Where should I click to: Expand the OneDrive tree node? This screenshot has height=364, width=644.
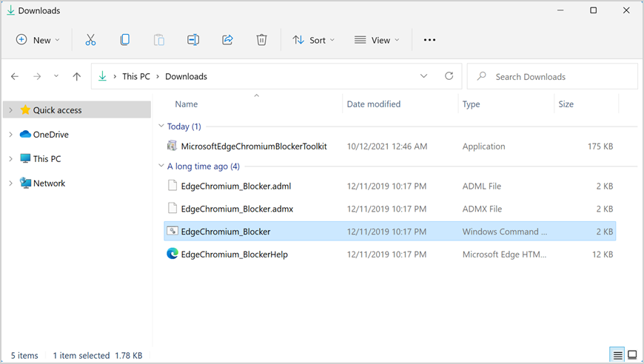pos(10,135)
